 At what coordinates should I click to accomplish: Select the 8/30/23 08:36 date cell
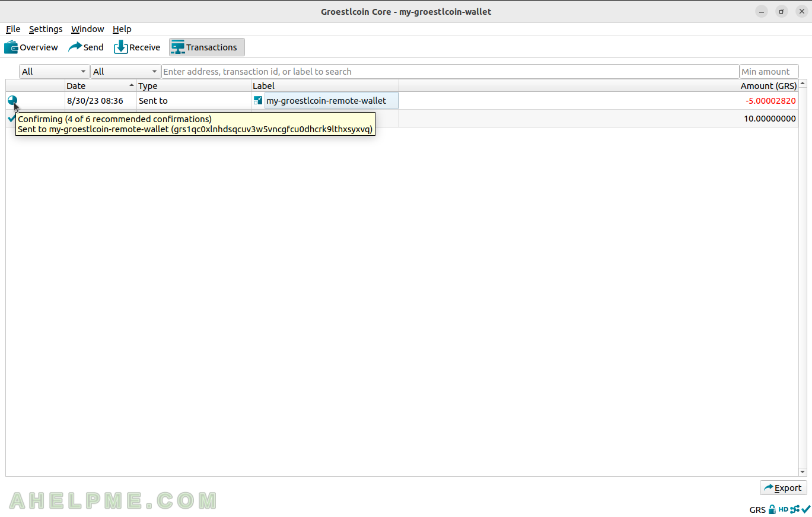pos(101,101)
